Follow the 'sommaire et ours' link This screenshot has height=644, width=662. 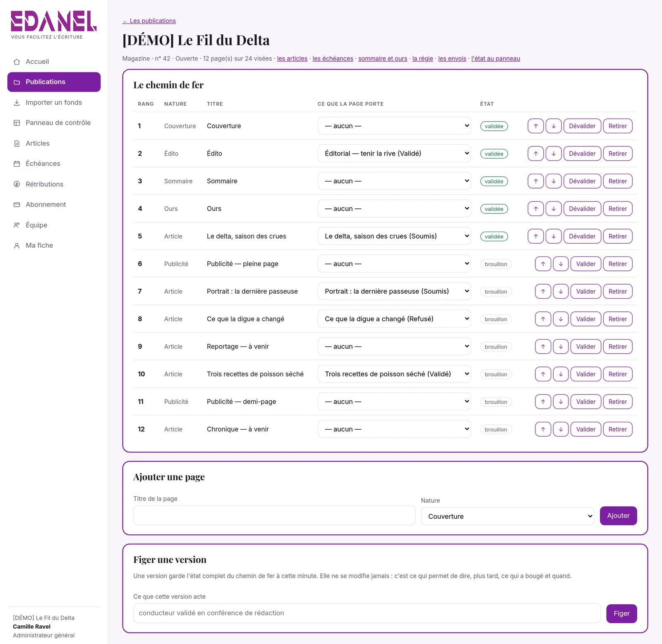(383, 58)
